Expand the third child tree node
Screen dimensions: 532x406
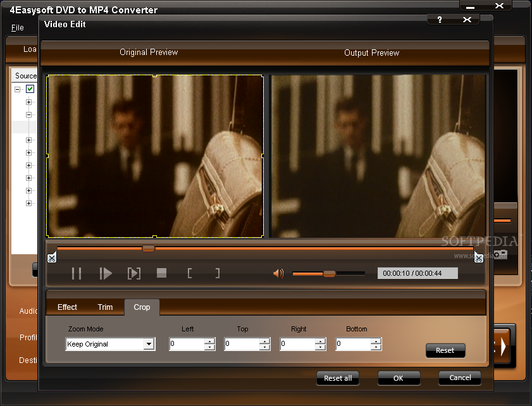click(x=29, y=140)
